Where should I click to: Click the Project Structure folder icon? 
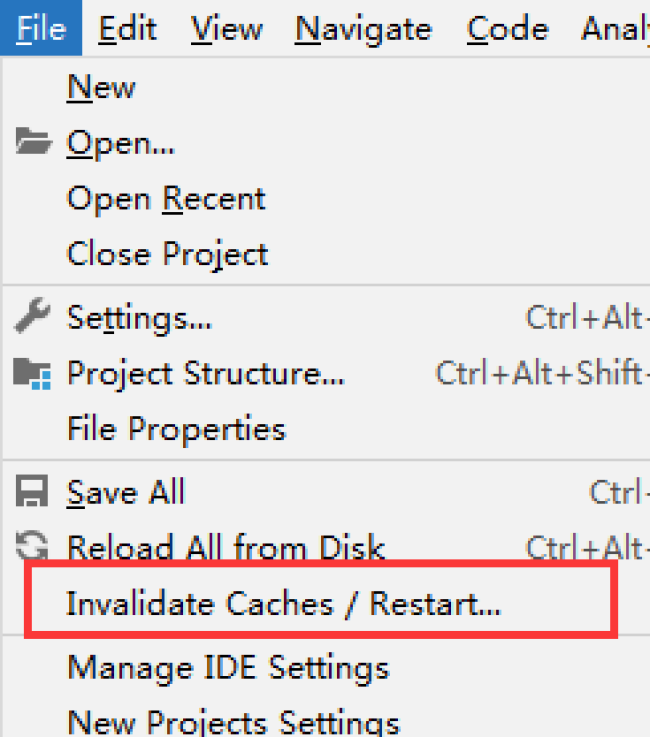click(32, 373)
